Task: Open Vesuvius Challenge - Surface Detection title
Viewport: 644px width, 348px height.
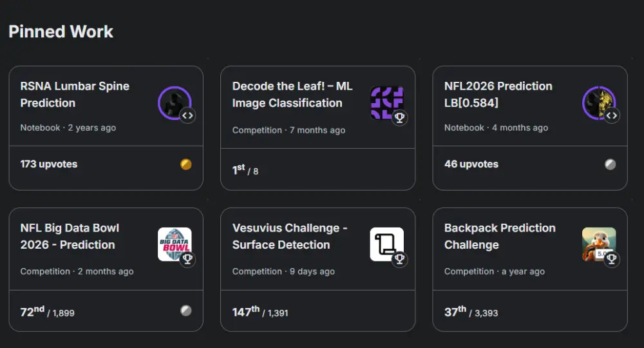Action: click(290, 236)
